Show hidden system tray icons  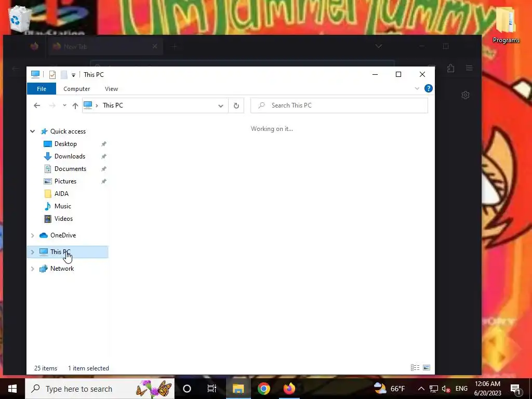[421, 389]
